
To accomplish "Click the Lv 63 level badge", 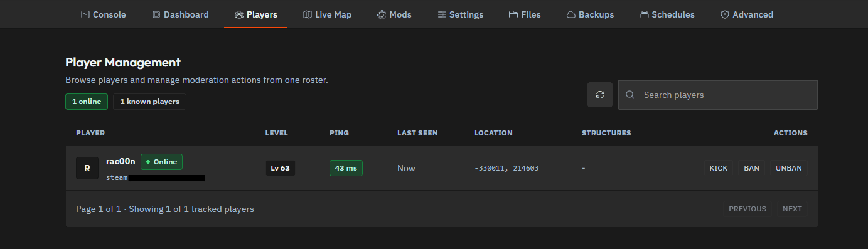I will pyautogui.click(x=281, y=168).
